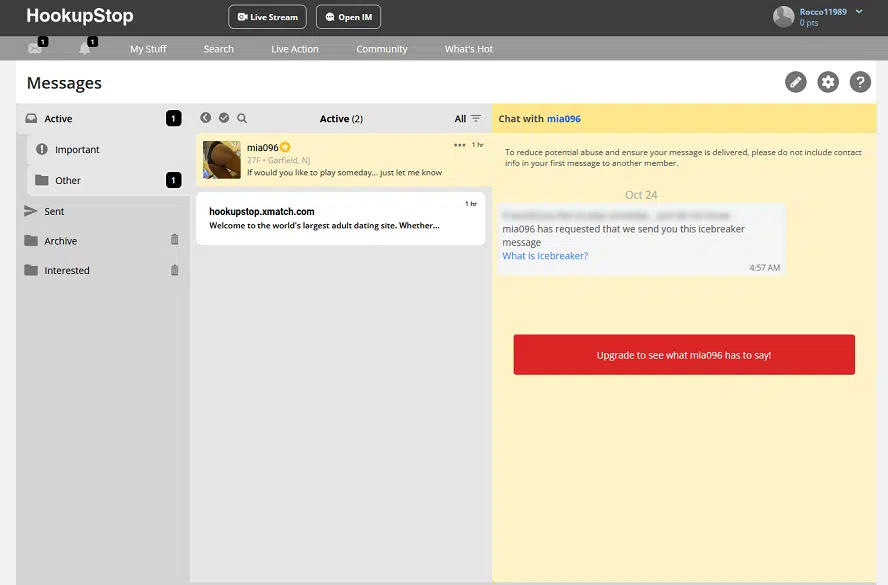Open the notifications bell icon
Viewport: 888px width, 585px height.
(86, 48)
